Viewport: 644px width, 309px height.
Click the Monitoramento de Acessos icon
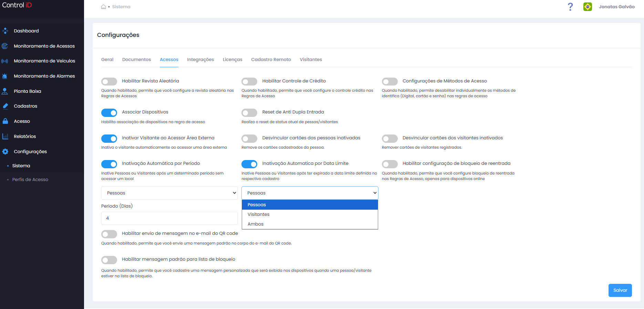coord(5,46)
